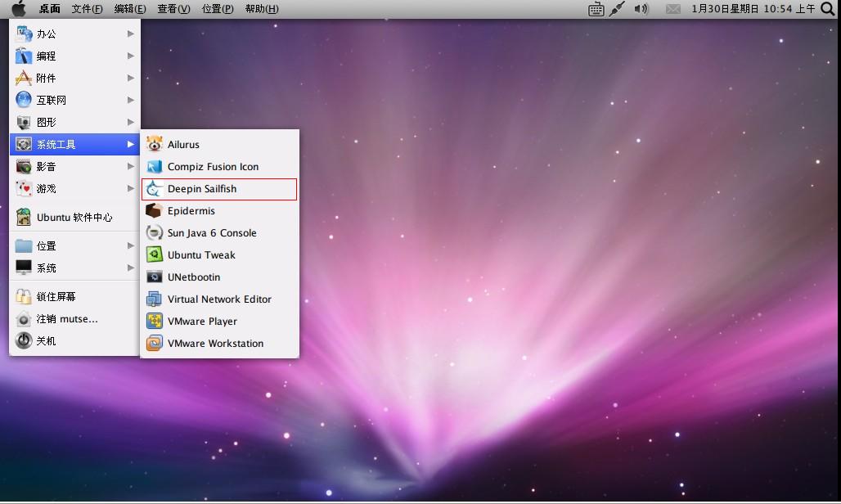Choose the 关机 shutdown label
The width and height of the screenshot is (841, 504).
click(x=46, y=340)
